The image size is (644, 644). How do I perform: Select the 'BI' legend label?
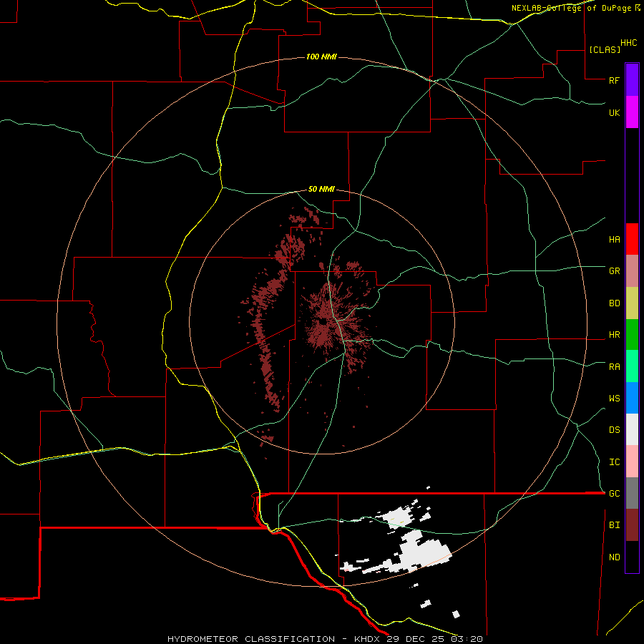[x=614, y=525]
